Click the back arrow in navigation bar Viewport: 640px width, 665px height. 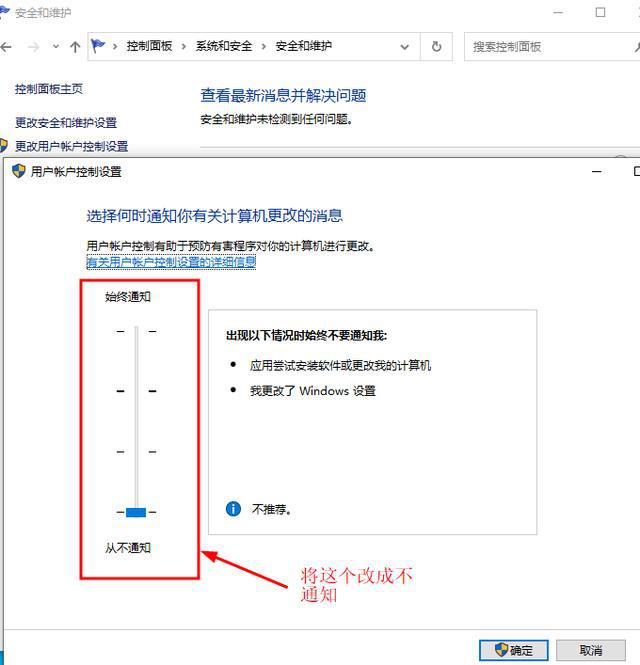pyautogui.click(x=7, y=47)
